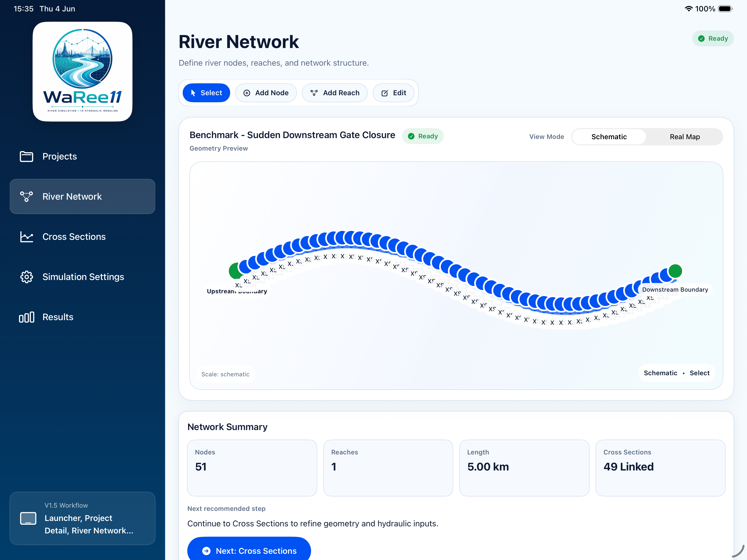Click the arrow icon on Next: Cross Sections
Viewport: 747px width, 560px height.
point(206,551)
